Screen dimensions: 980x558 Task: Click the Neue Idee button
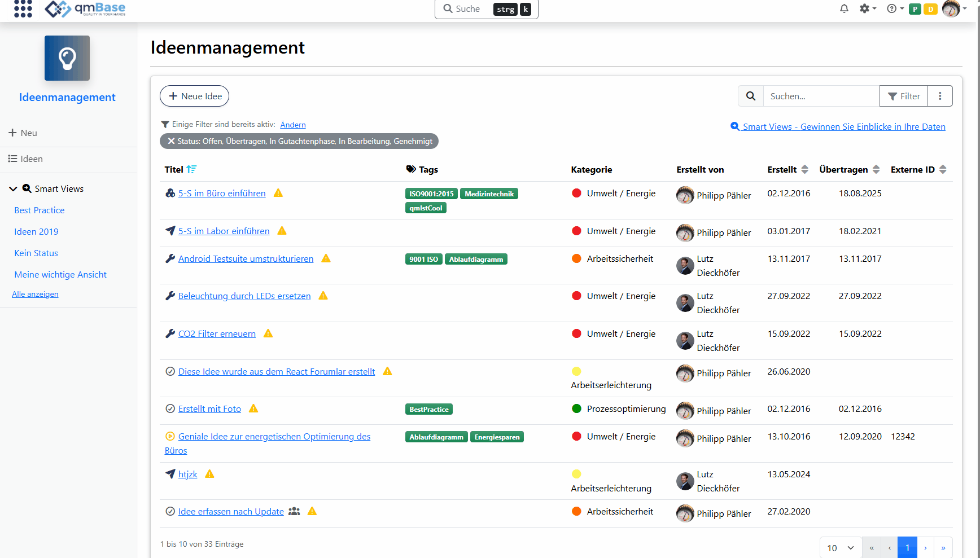point(194,96)
